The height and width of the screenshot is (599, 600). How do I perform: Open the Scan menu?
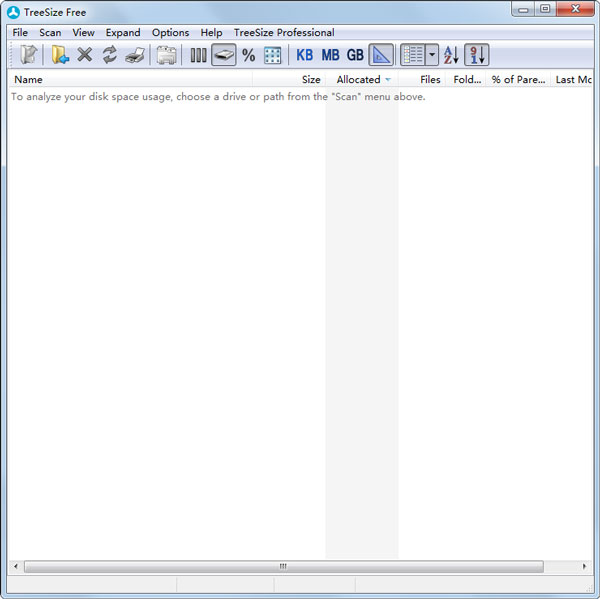coord(50,33)
